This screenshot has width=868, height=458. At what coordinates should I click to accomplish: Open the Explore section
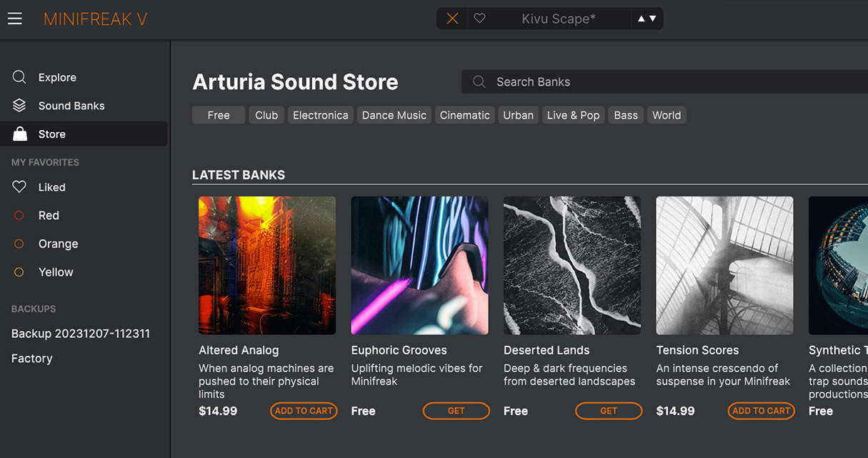[x=57, y=77]
